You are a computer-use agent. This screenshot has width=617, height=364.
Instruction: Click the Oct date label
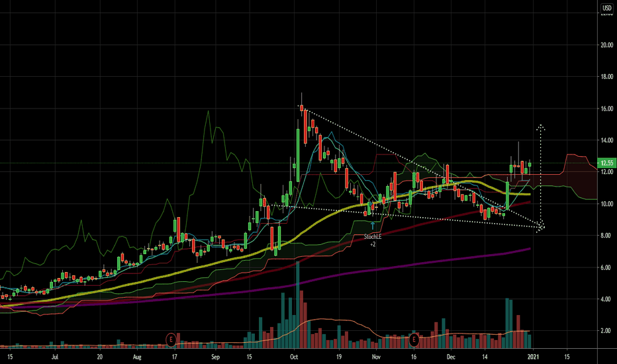point(294,357)
